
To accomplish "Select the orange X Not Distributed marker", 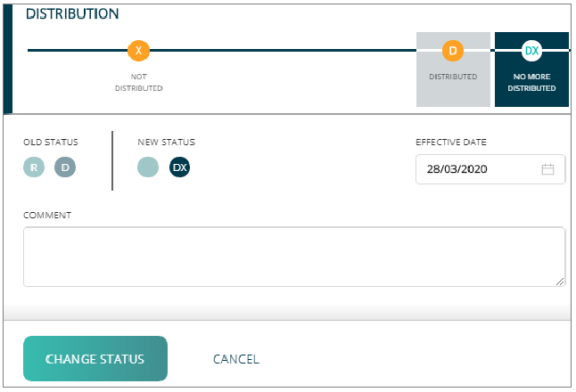I will pos(138,51).
